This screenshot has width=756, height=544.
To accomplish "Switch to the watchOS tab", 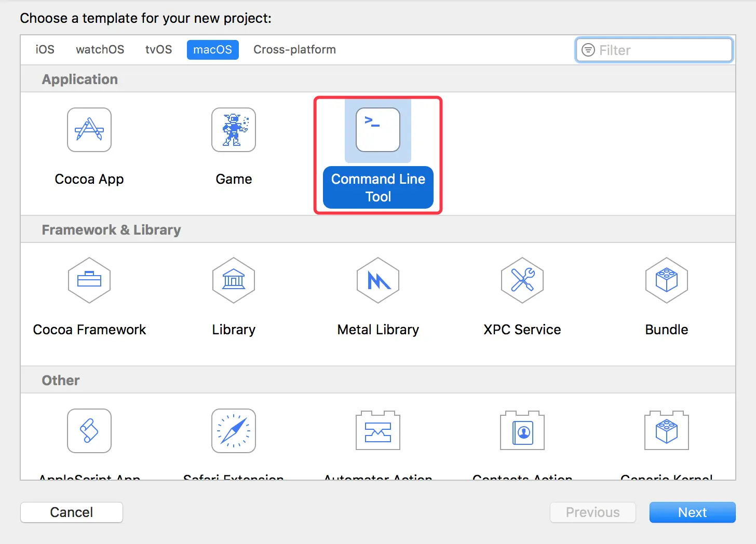I will click(x=100, y=49).
